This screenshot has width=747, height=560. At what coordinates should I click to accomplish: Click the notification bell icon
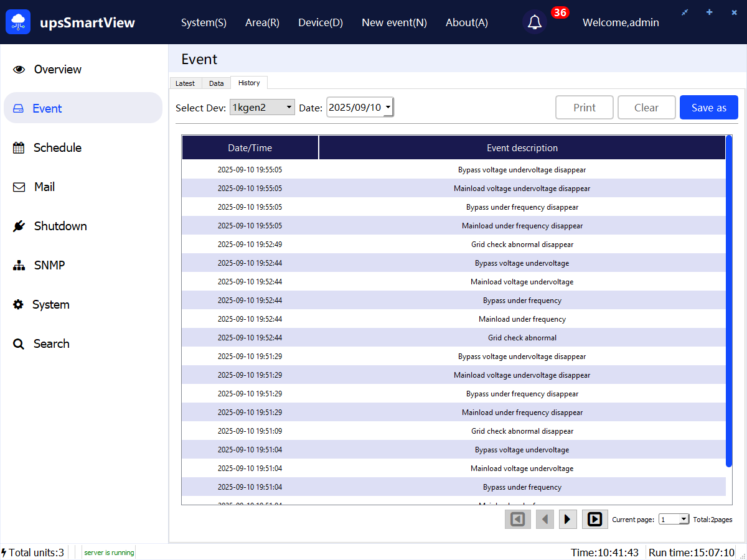(x=534, y=22)
